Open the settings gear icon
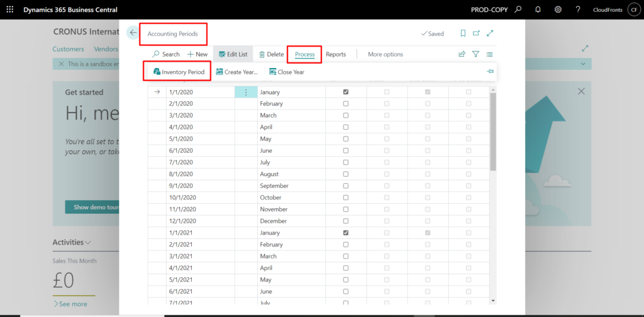The height and width of the screenshot is (317, 644). (558, 9)
